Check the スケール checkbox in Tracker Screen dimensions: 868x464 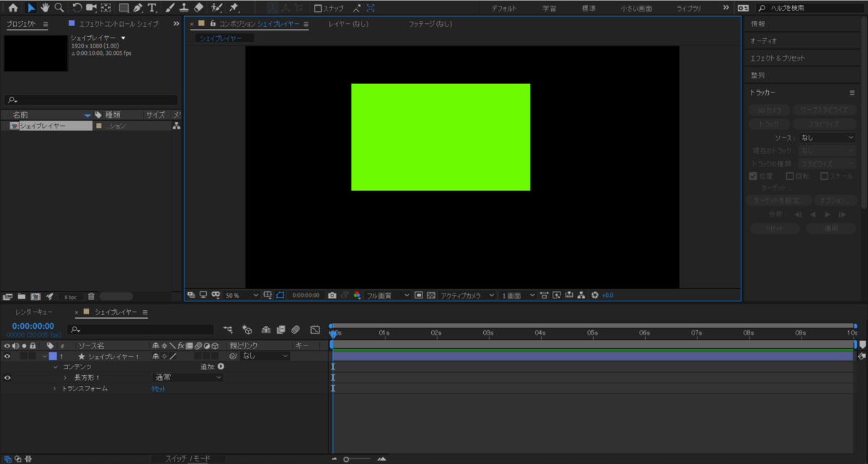point(825,176)
